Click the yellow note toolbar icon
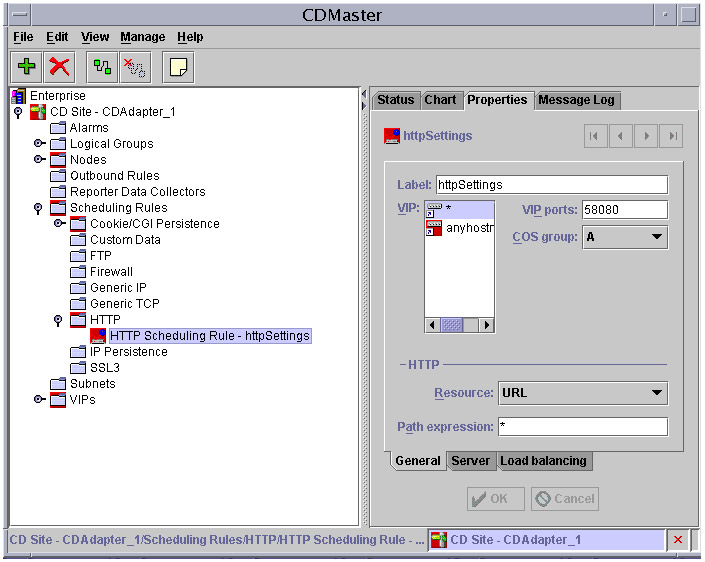Screen dimensions: 705x562 click(x=178, y=67)
